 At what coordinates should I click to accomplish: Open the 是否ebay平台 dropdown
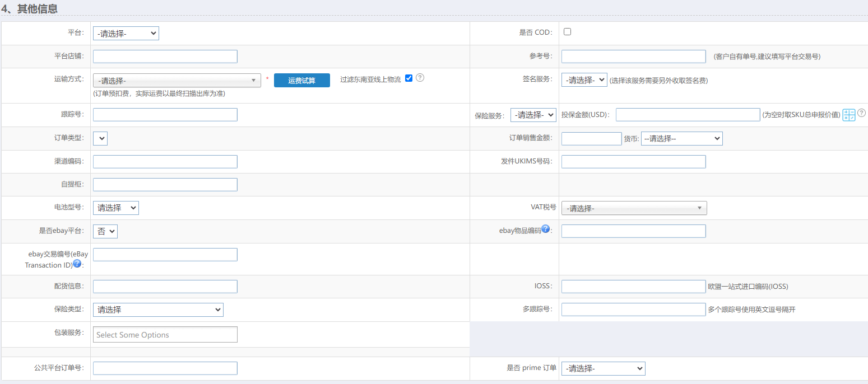tap(105, 231)
